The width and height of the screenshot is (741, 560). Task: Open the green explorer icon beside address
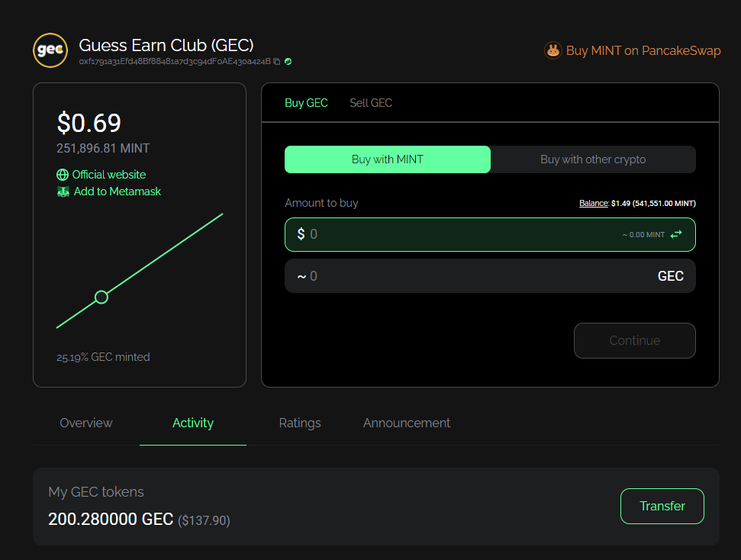288,62
